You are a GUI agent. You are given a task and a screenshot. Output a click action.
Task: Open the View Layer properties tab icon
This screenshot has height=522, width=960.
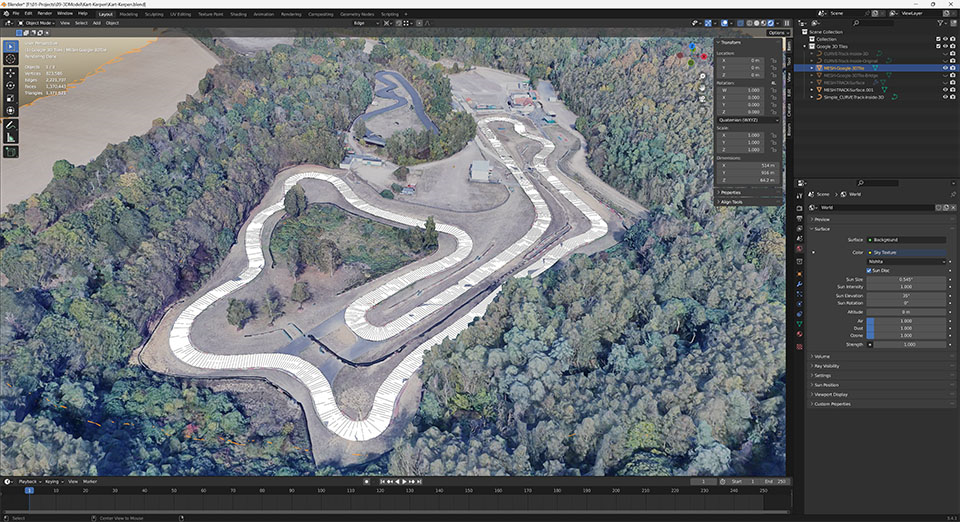click(x=799, y=228)
